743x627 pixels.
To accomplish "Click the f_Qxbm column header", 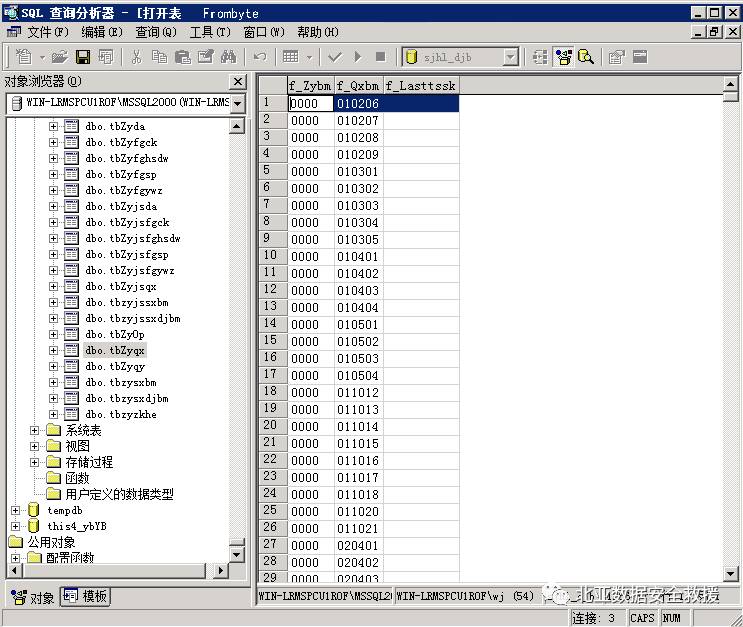I will (359, 85).
